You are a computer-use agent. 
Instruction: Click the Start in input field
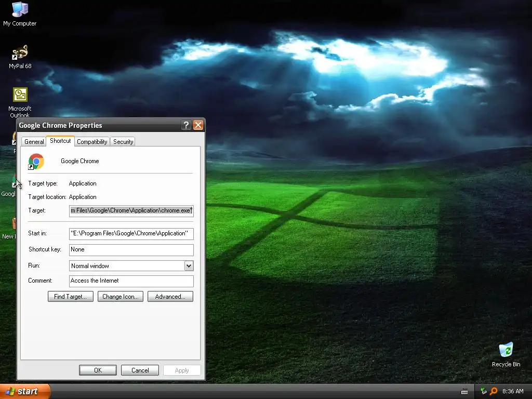131,233
